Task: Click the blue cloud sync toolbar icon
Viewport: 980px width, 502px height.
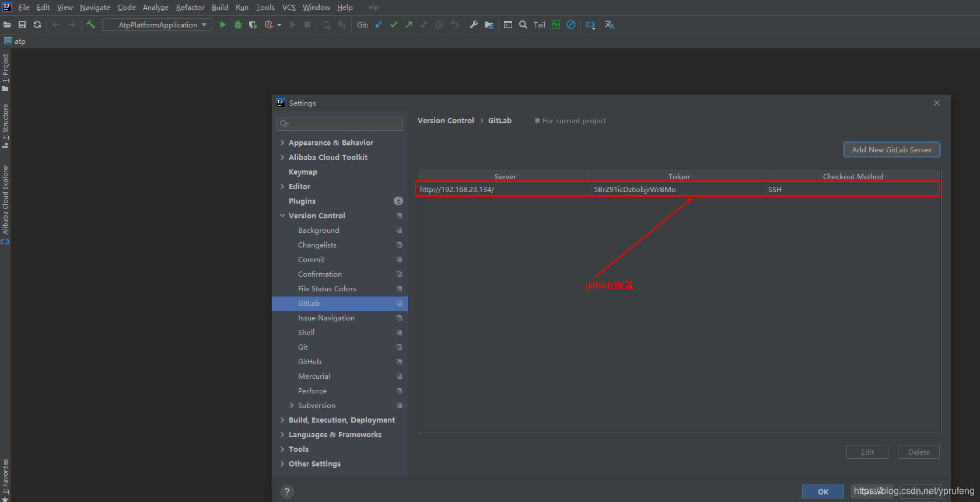Action: [590, 25]
